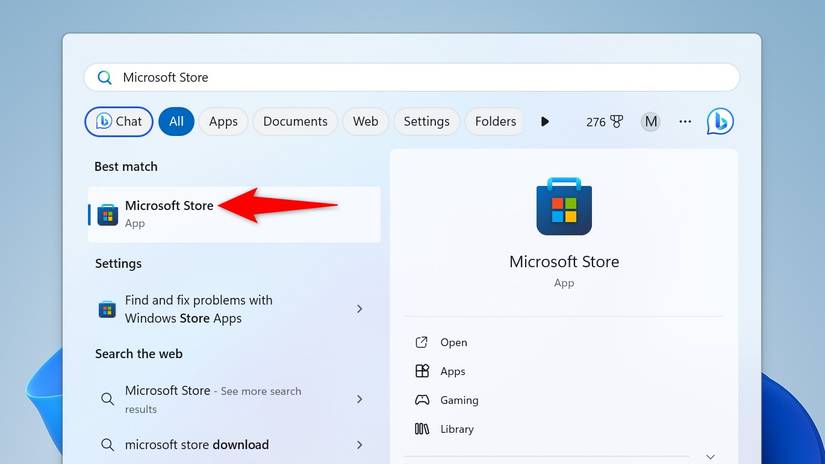The width and height of the screenshot is (825, 464).
Task: Open the Microsoft Store best match result
Action: click(169, 214)
